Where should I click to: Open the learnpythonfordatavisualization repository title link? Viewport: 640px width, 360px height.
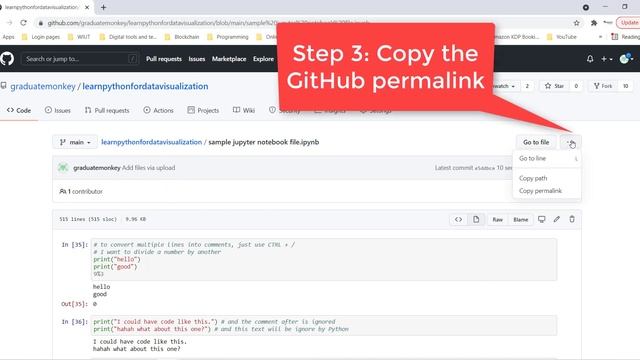(145, 86)
